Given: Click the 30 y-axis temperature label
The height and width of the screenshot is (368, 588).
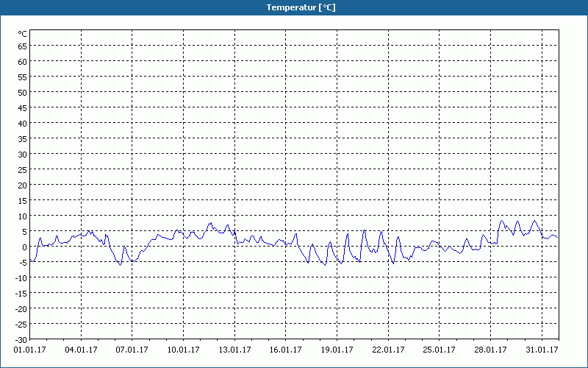Looking at the screenshot, I should click(x=22, y=155).
